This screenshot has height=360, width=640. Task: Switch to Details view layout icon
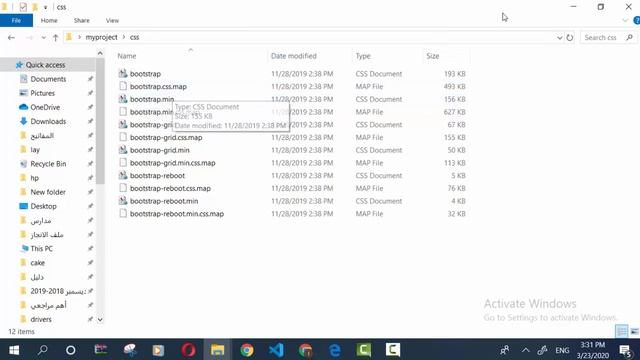tap(622, 331)
